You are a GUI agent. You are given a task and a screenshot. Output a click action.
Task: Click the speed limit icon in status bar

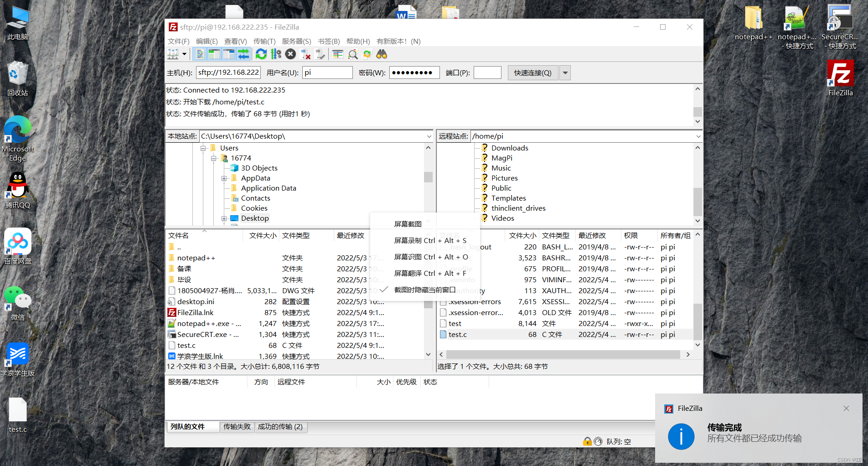pos(598,441)
